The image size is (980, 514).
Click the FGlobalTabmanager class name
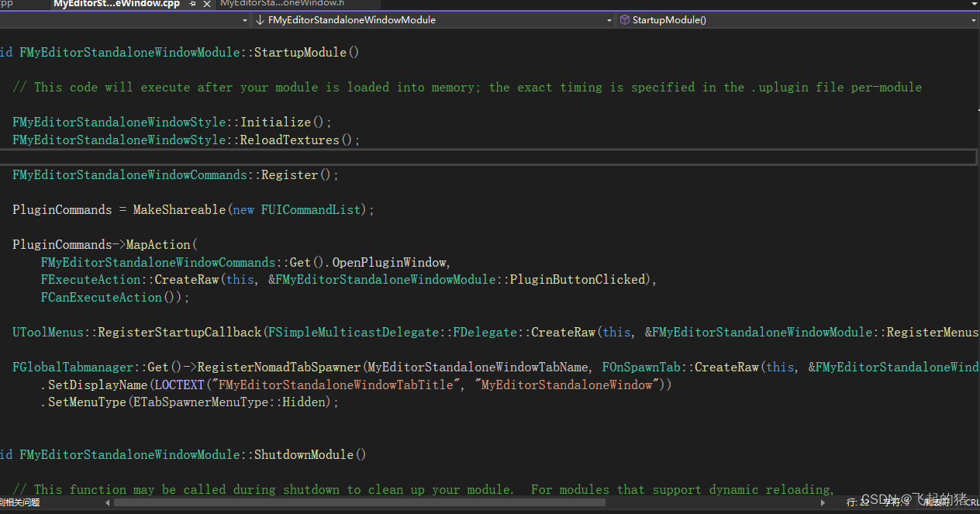[x=73, y=367]
